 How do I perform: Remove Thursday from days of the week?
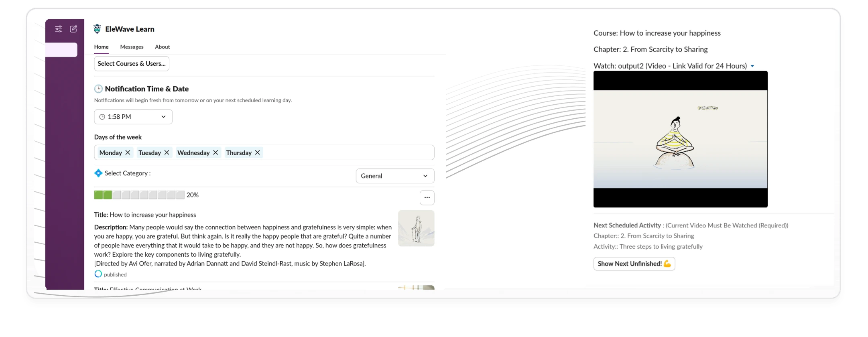click(258, 152)
